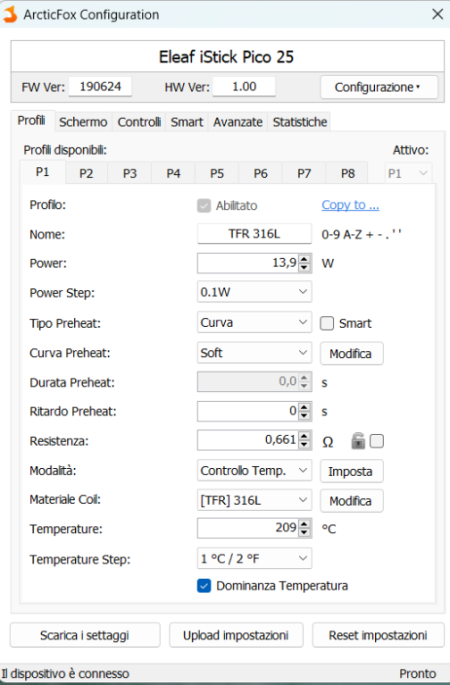Open the Tipo Preheat dropdown
This screenshot has height=685, width=450.
click(x=254, y=322)
